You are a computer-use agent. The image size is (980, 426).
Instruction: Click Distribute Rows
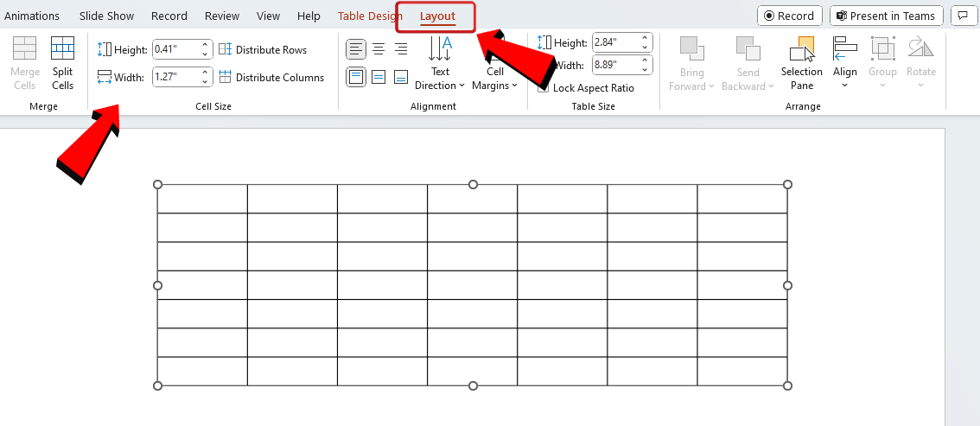(x=263, y=49)
